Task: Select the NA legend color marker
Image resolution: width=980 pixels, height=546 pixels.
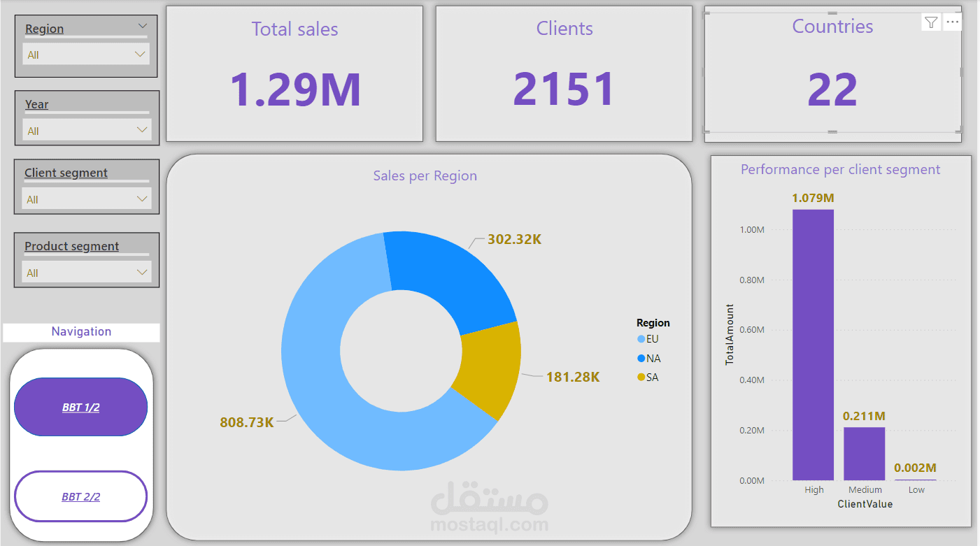Action: [x=641, y=359]
